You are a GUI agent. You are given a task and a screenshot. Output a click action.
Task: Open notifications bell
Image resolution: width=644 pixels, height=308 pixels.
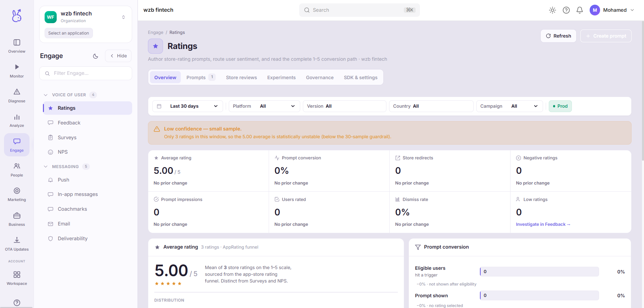click(580, 10)
